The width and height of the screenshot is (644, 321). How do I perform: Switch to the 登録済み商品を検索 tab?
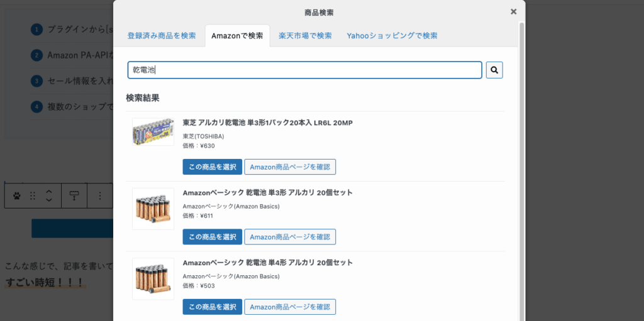pos(162,36)
